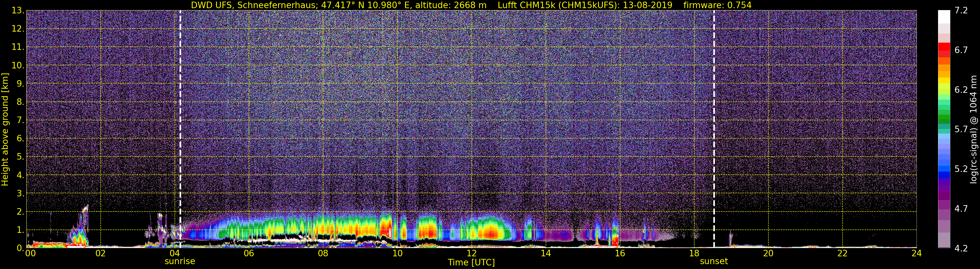Image resolution: width=980 pixels, height=269 pixels.
Task: Click the time axis tick label '04'
Action: [175, 253]
